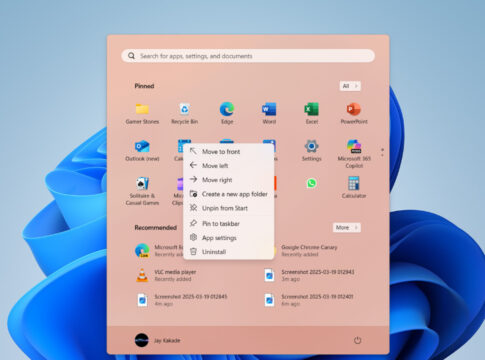Image resolution: width=485 pixels, height=360 pixels.
Task: Open PowerPoint pinned app
Action: [x=354, y=113]
